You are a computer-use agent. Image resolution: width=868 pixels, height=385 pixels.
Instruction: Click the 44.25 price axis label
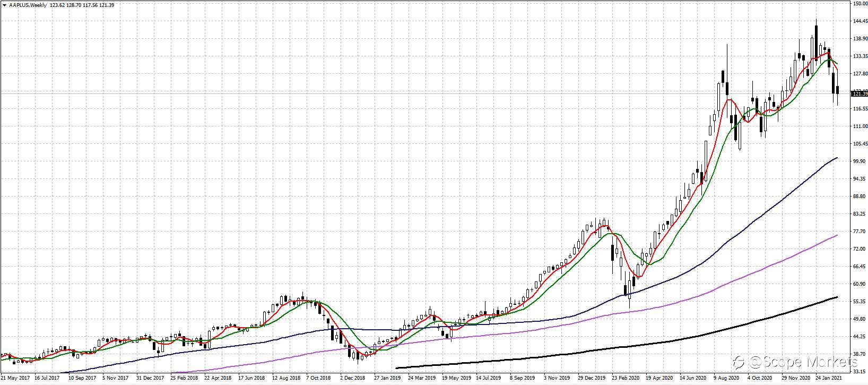[859, 337]
